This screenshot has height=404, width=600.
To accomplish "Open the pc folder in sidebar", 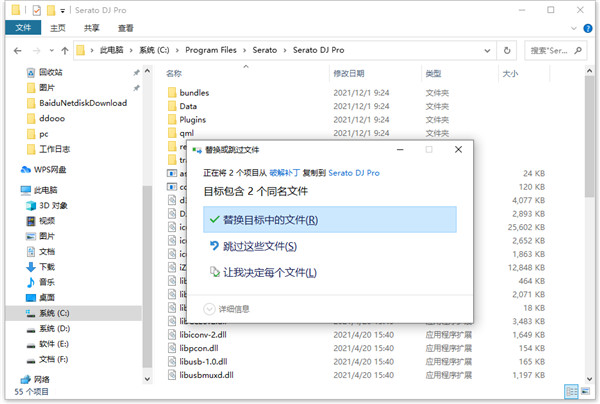I will (43, 134).
